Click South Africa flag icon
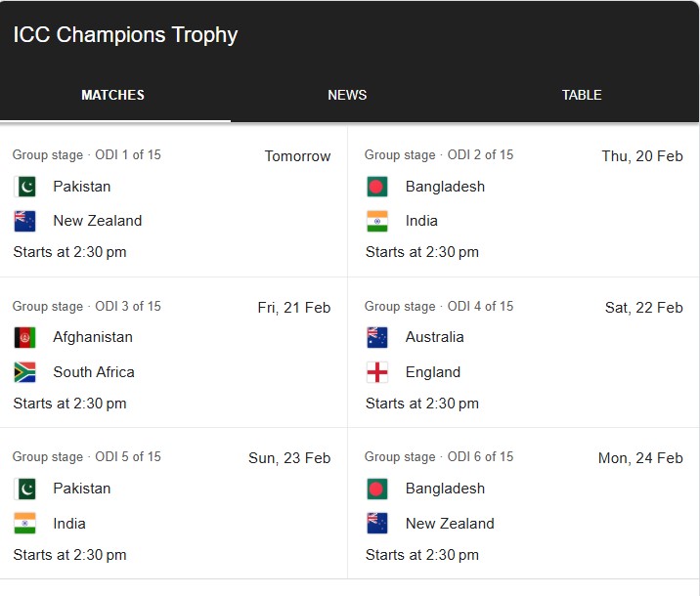Viewport: 700px width, 596px height. coord(25,372)
